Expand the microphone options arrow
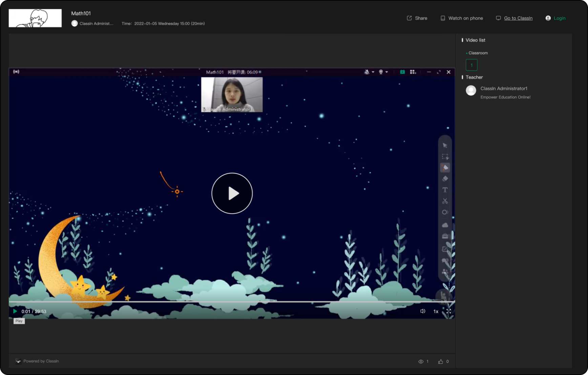The image size is (588, 375). coord(373,72)
